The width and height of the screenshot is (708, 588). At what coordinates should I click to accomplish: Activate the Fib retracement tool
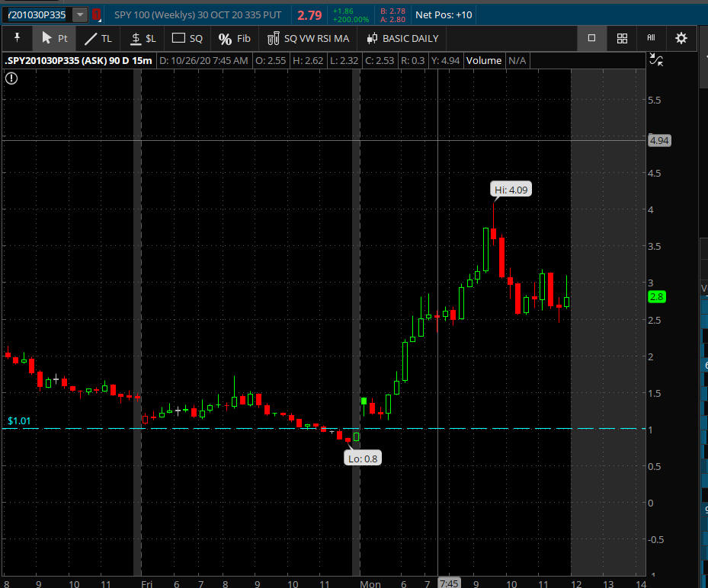coord(235,38)
